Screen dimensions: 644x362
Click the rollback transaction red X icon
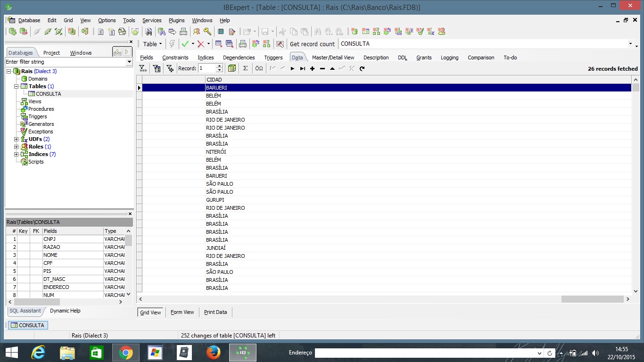[x=201, y=44]
